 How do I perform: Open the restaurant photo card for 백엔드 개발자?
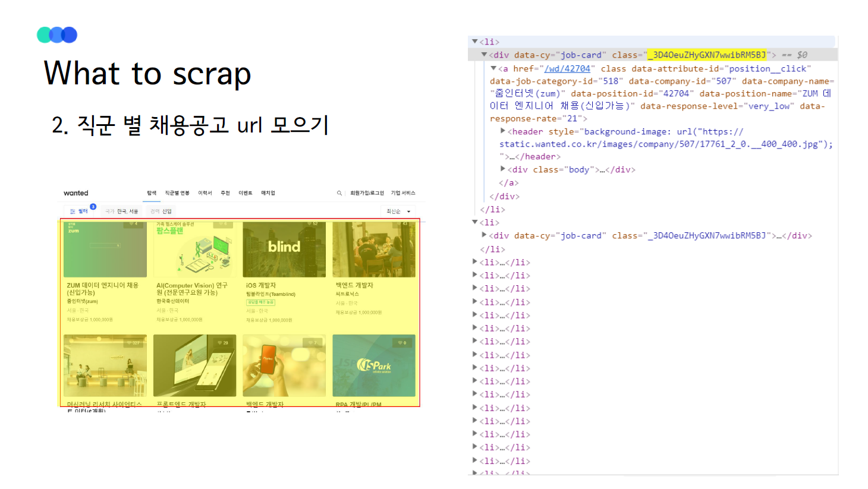pos(374,249)
